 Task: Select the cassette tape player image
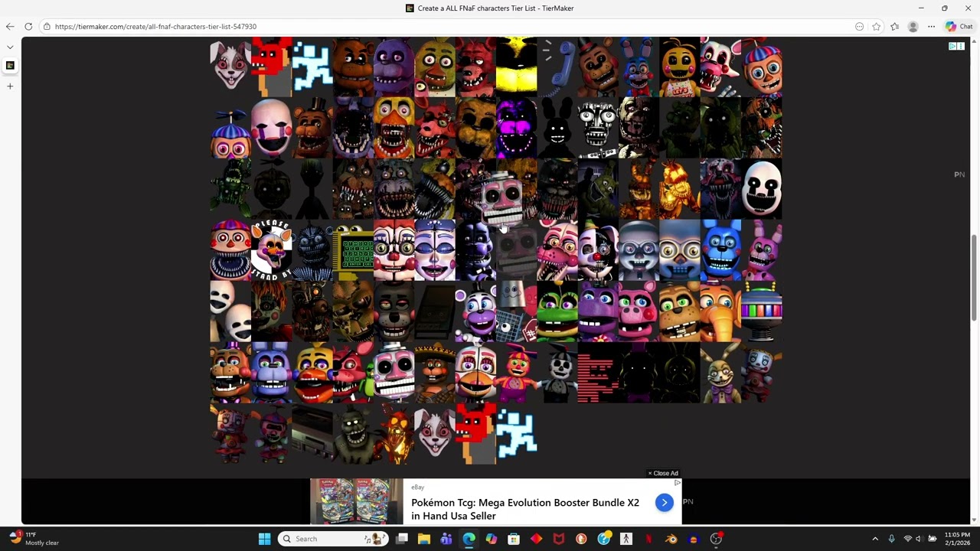pyautogui.click(x=312, y=434)
